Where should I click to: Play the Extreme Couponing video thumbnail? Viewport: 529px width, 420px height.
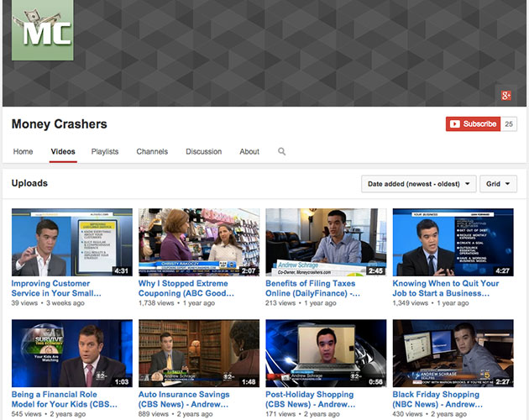click(199, 243)
